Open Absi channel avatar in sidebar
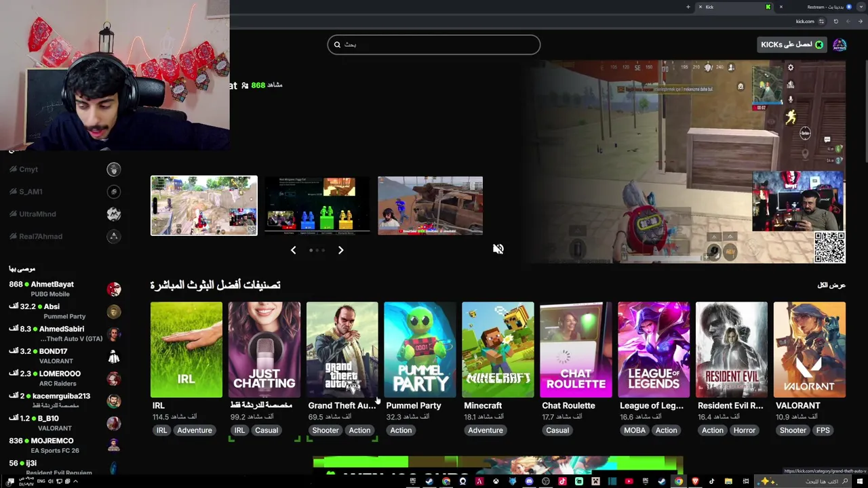Viewport: 868px width, 488px height. [x=114, y=312]
